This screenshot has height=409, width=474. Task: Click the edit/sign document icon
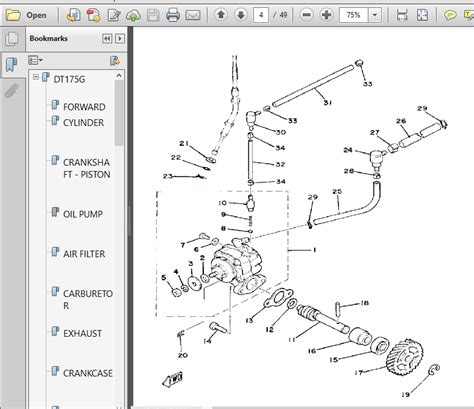[113, 15]
